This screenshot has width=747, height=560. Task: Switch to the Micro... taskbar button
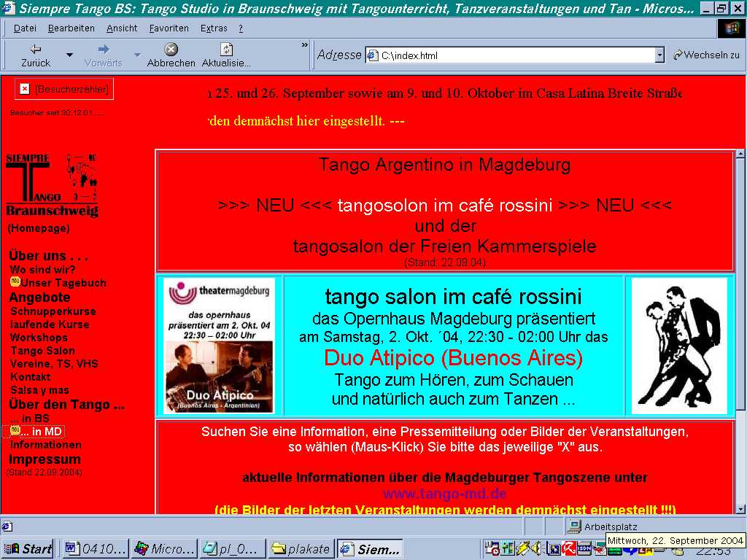click(164, 548)
